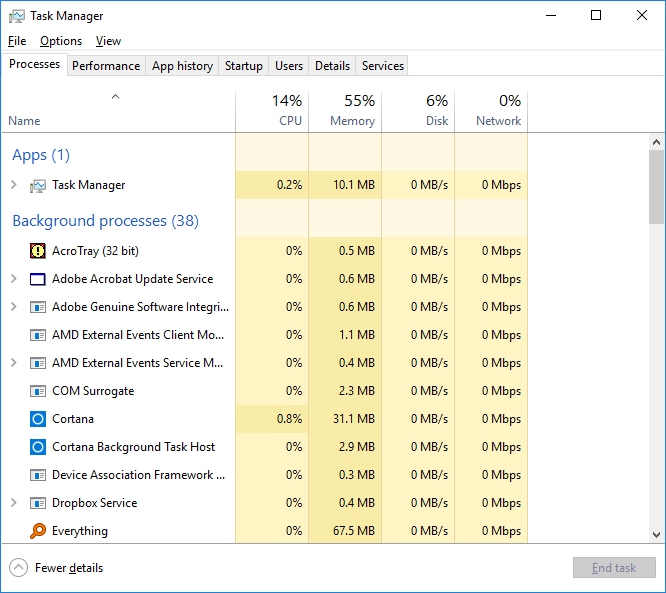This screenshot has width=666, height=593.
Task: Select Device Association Framework process name
Action: (x=138, y=475)
